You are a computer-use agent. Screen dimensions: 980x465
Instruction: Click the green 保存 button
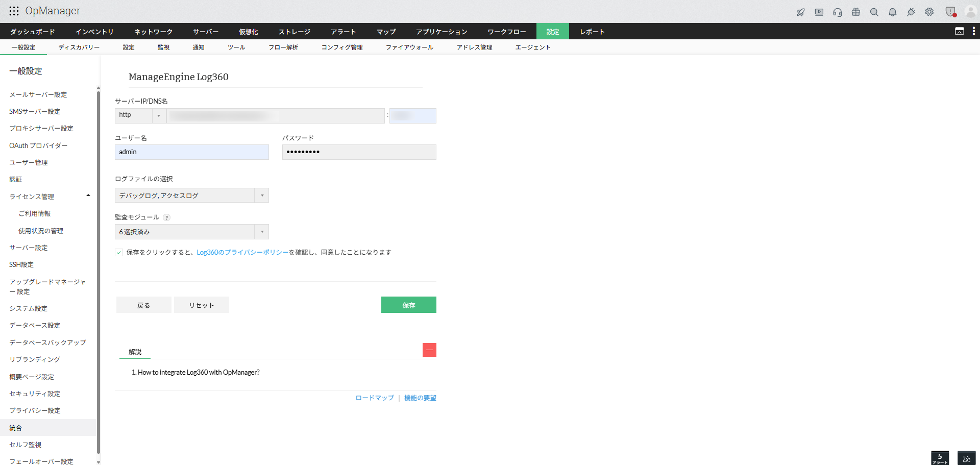(409, 305)
